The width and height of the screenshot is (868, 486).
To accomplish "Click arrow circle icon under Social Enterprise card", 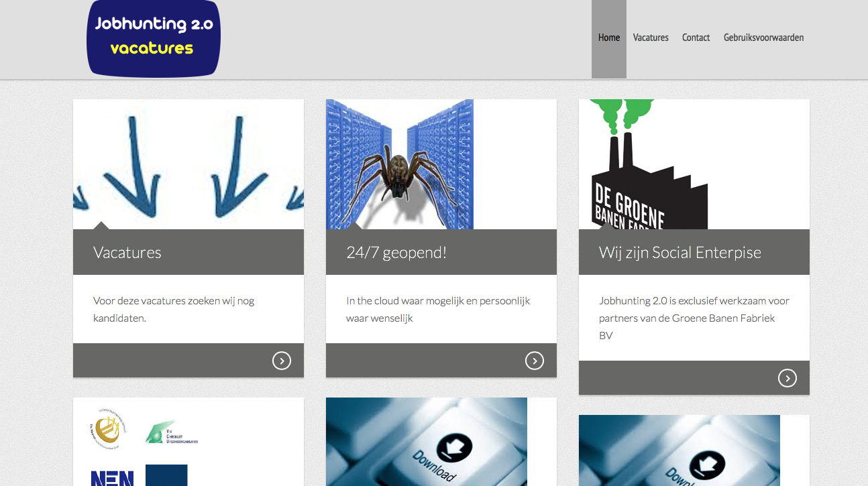I will pos(788,378).
